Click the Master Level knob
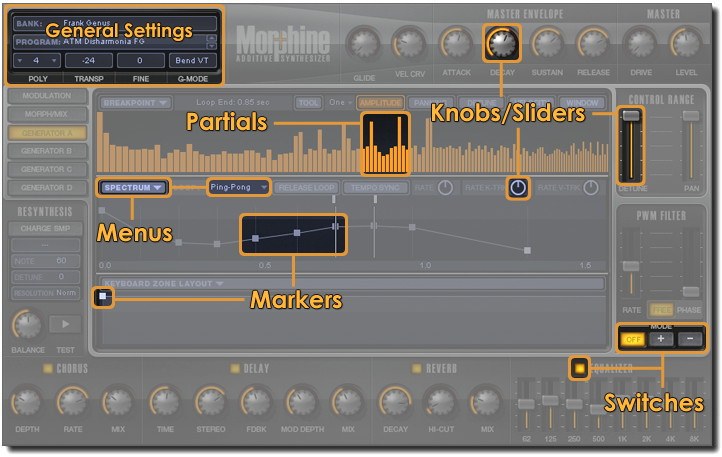The height and width of the screenshot is (457, 722). tap(685, 43)
